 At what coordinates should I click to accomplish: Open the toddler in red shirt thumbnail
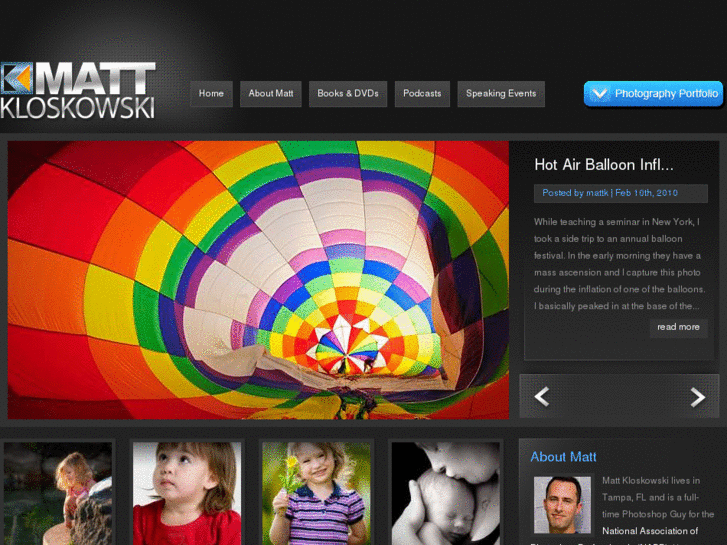187,494
